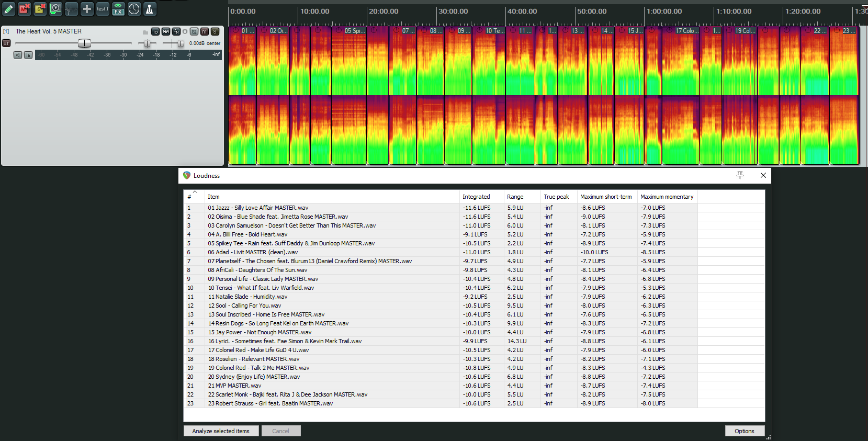Toggle the track record arm button
Screen dimensions: 868x441
[x=6, y=43]
